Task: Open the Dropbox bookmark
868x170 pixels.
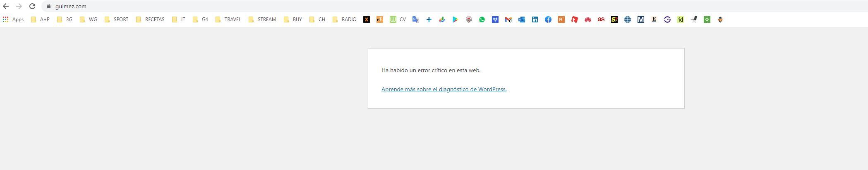Action: coord(495,19)
